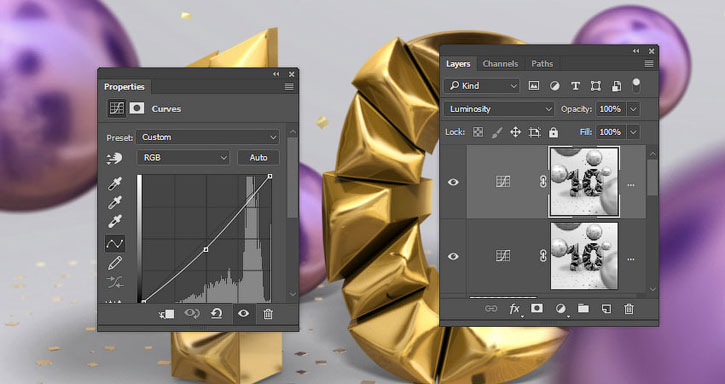Click the lower layer's mask link icon
Viewport: 725px width, 384px height.
tap(543, 256)
